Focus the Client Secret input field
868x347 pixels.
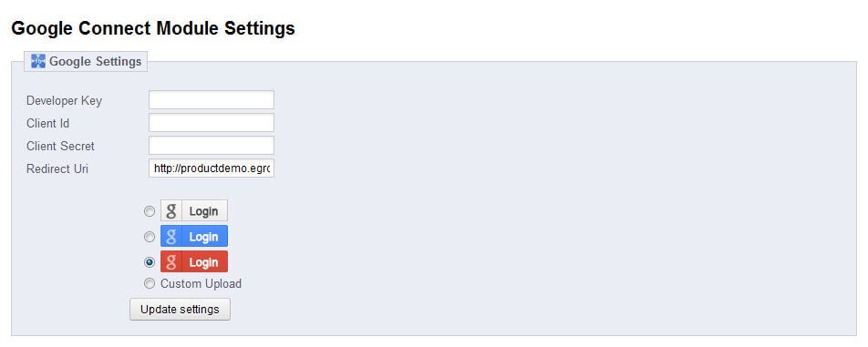(212, 146)
